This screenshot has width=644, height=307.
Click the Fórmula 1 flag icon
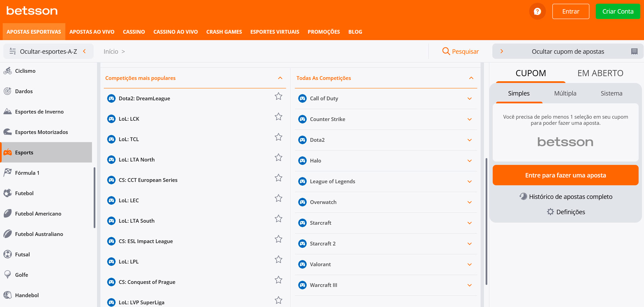pos(8,173)
